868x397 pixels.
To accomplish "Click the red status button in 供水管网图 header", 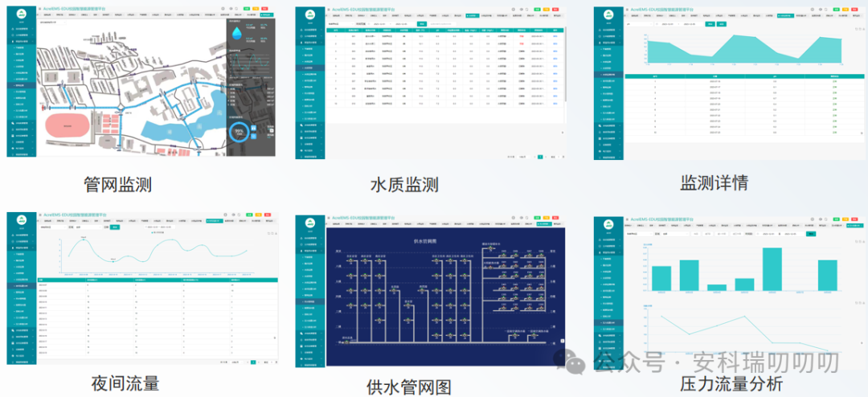I will [x=555, y=218].
